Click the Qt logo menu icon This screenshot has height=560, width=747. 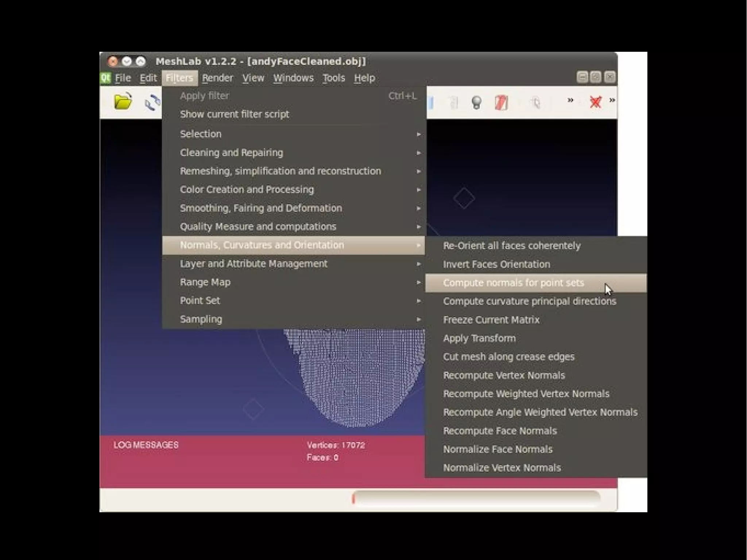pyautogui.click(x=105, y=78)
